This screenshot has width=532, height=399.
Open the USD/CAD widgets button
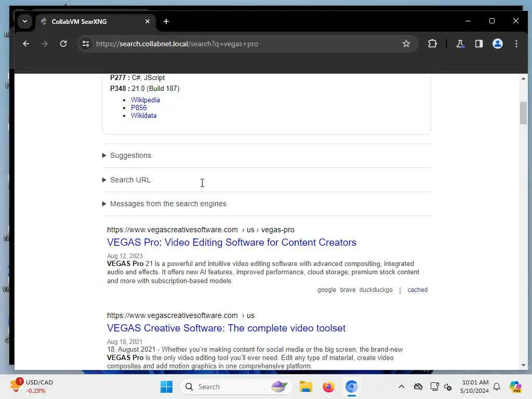31,387
